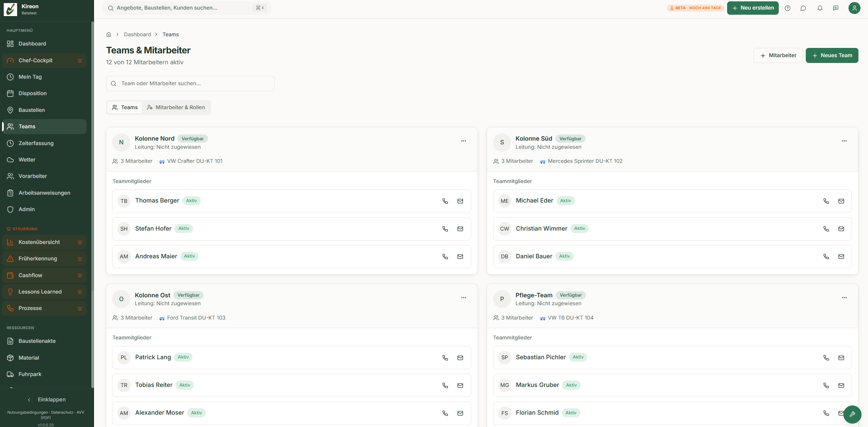The image size is (868, 427).
Task: Call Michael Eder via phone icon
Action: point(826,201)
